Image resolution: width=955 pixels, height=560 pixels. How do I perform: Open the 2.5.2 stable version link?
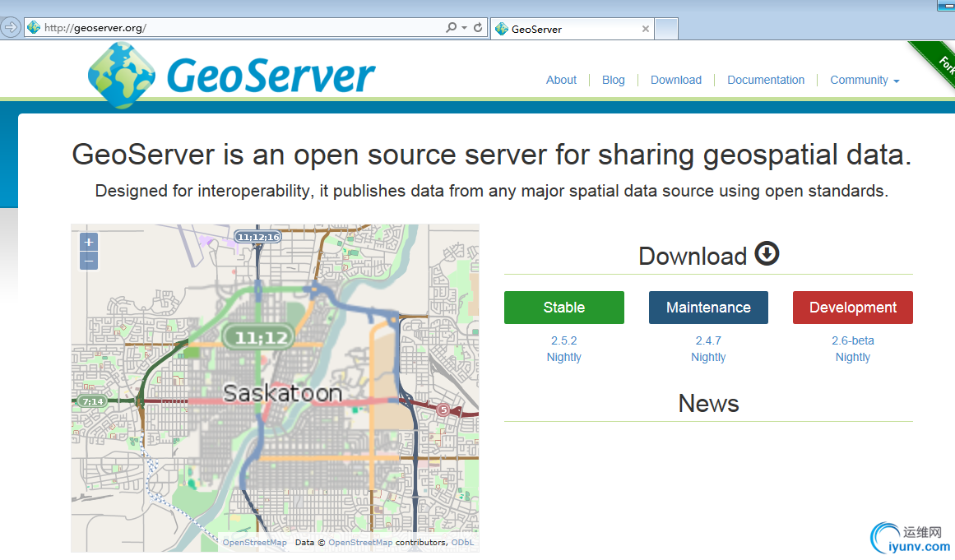[564, 341]
